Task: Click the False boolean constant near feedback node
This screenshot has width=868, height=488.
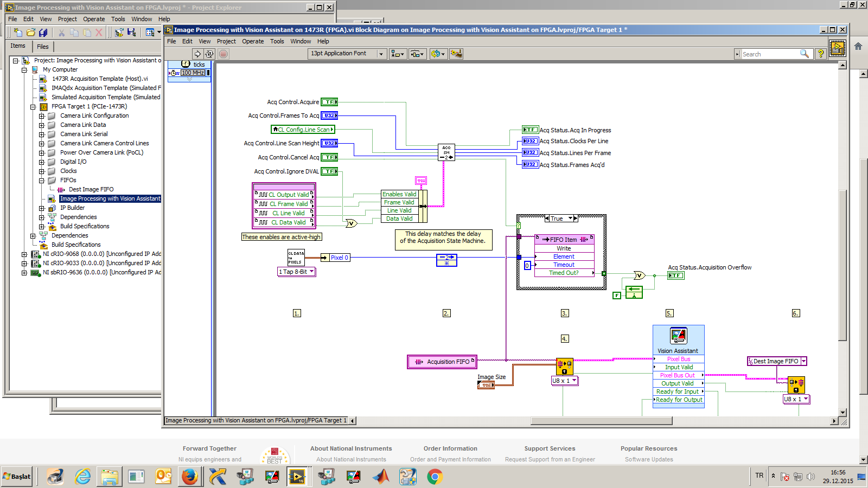Action: [617, 296]
